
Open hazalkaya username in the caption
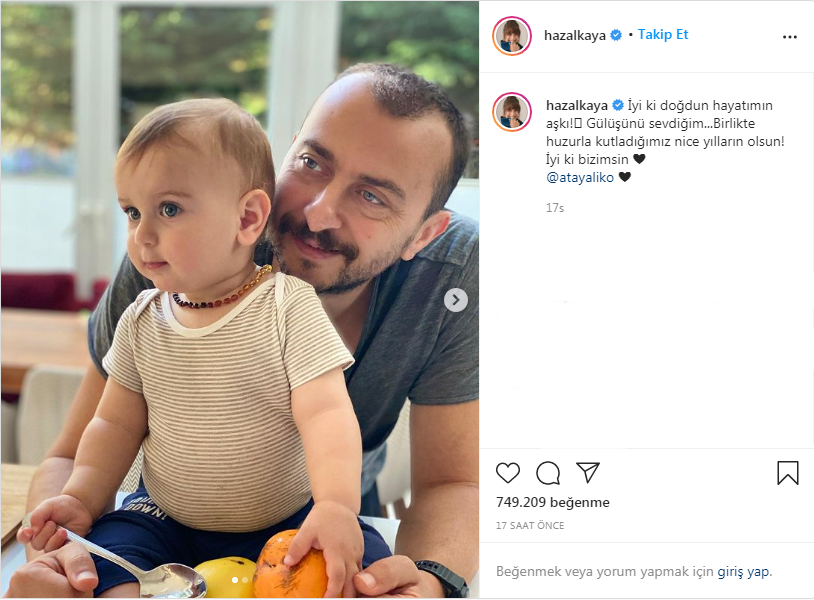(577, 105)
